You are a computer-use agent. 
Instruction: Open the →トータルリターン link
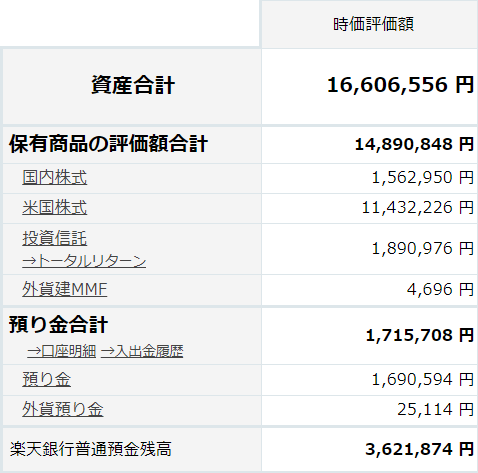tap(84, 261)
